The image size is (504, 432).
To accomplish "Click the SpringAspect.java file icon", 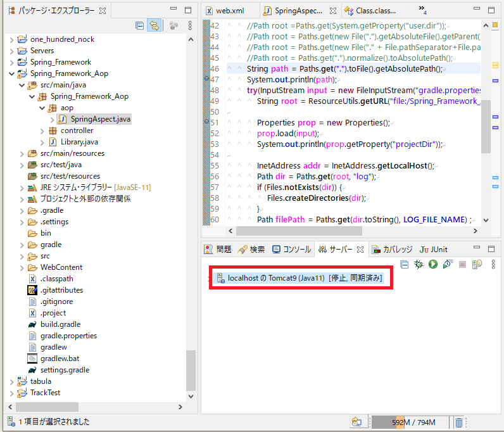I will (61, 119).
